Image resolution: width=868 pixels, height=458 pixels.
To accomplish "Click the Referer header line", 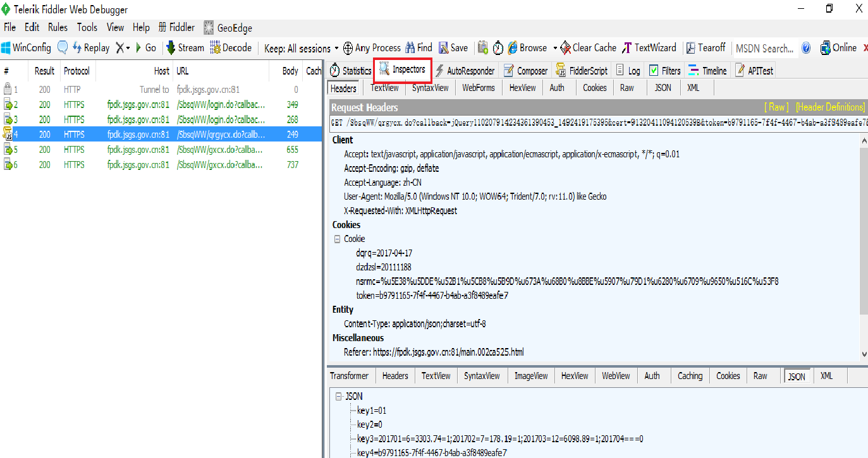I will point(434,352).
